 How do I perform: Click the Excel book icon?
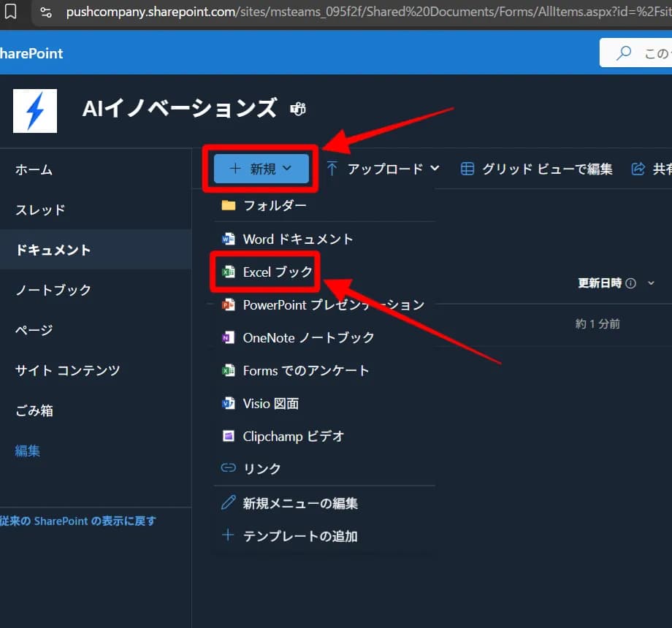pos(229,272)
